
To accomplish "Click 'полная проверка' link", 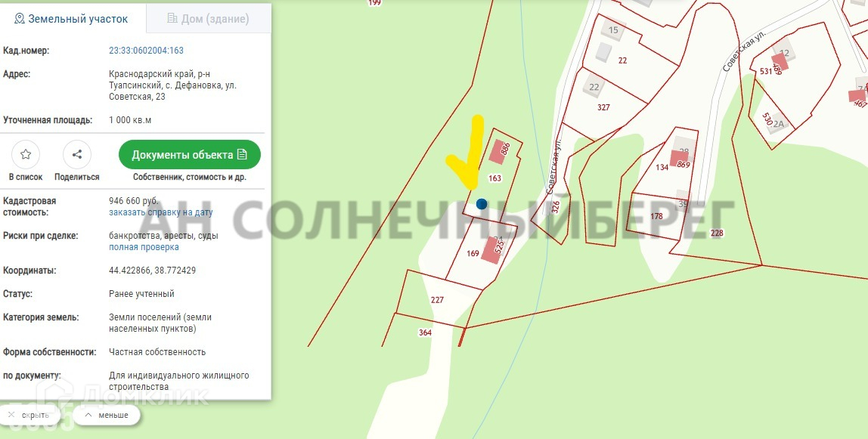I will tap(144, 247).
